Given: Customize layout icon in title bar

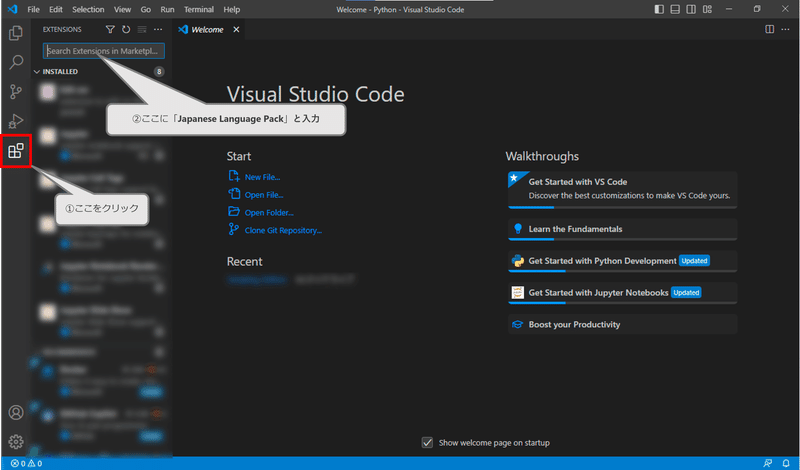Looking at the screenshot, I should (x=707, y=9).
